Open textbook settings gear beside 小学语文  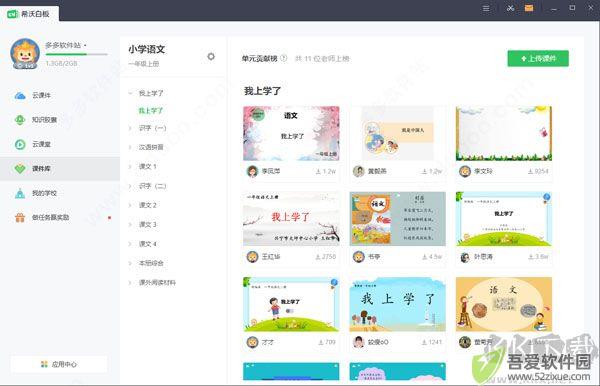[211, 57]
